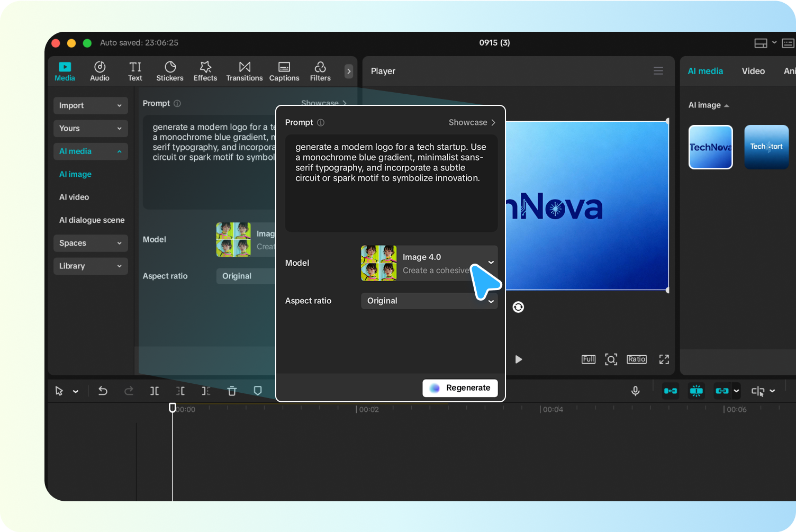This screenshot has height=532, width=796.
Task: Expand the Spaces dropdown in the sidebar
Action: 91,243
